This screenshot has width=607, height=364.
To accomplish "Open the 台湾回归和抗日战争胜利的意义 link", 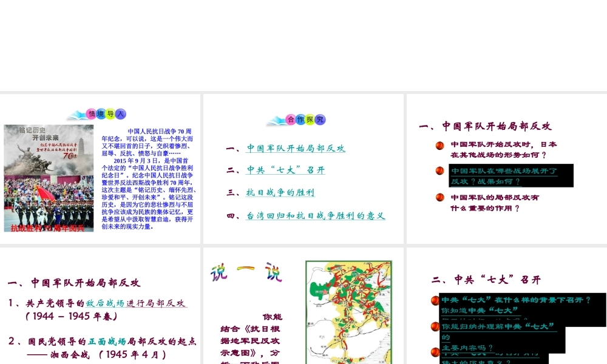I will coord(316,216).
